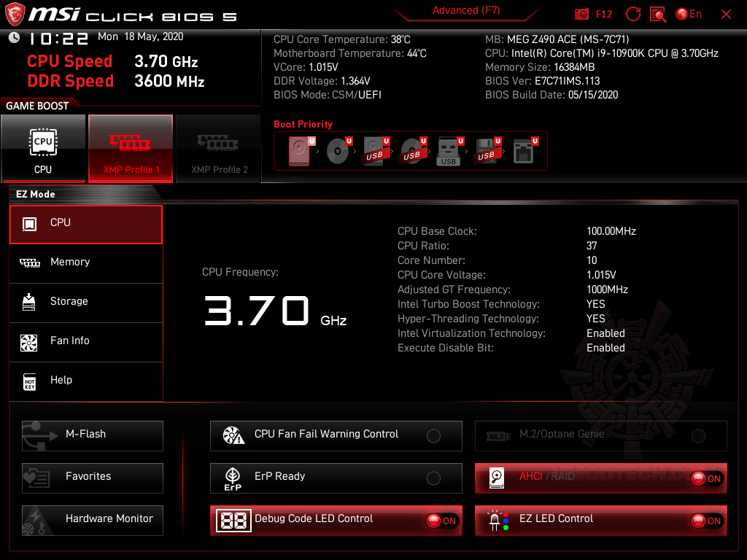This screenshot has width=747, height=560.
Task: Open Favorites menu
Action: [93, 478]
